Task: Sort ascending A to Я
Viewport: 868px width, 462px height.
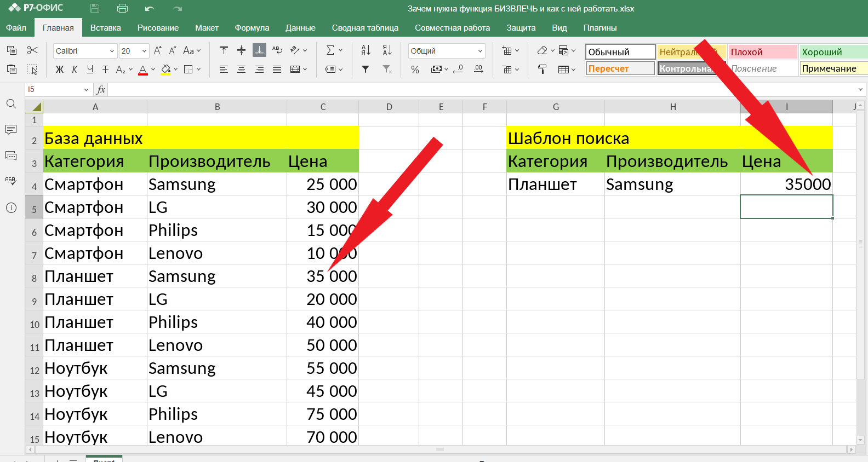Action: pyautogui.click(x=366, y=50)
